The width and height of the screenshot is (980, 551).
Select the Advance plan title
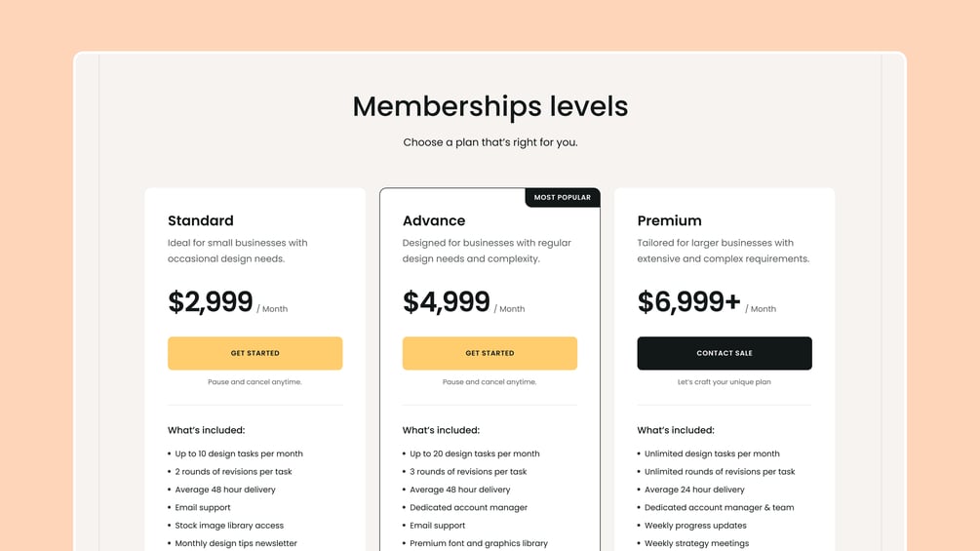[434, 220]
